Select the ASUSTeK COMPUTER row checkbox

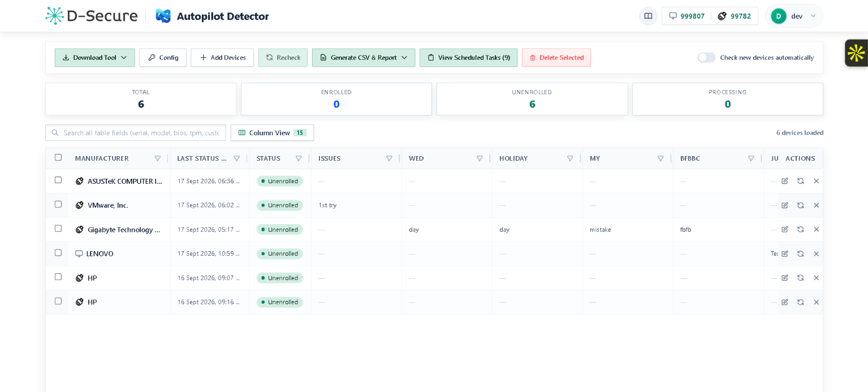(58, 180)
